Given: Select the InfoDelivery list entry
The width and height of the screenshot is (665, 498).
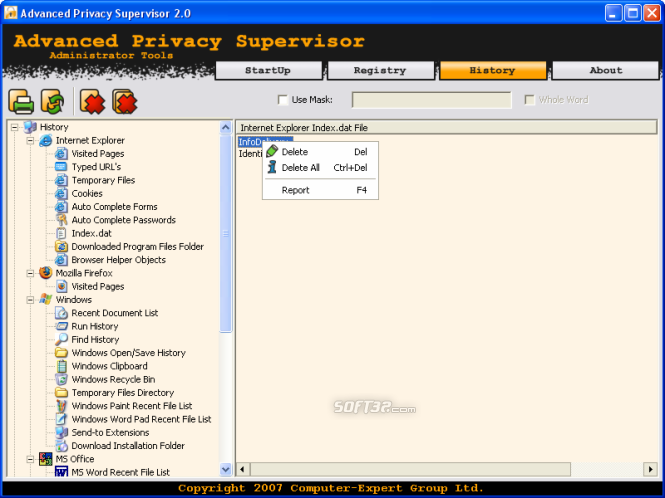Looking at the screenshot, I should coord(250,142).
